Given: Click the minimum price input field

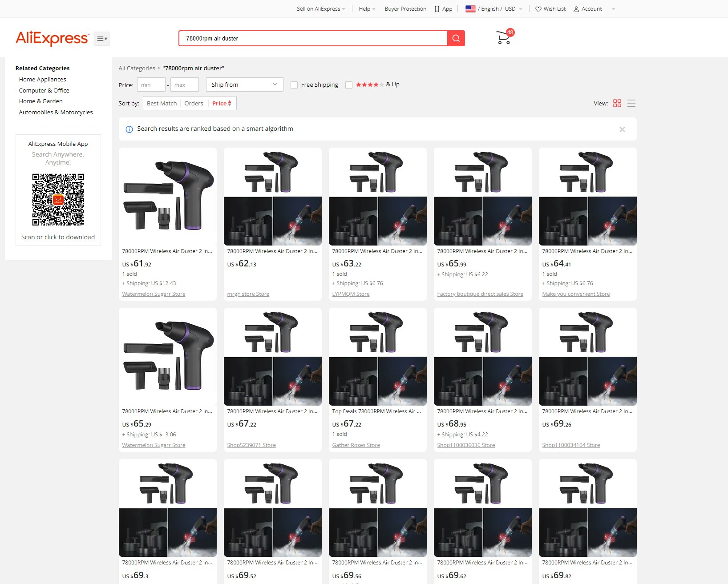Looking at the screenshot, I should 151,85.
